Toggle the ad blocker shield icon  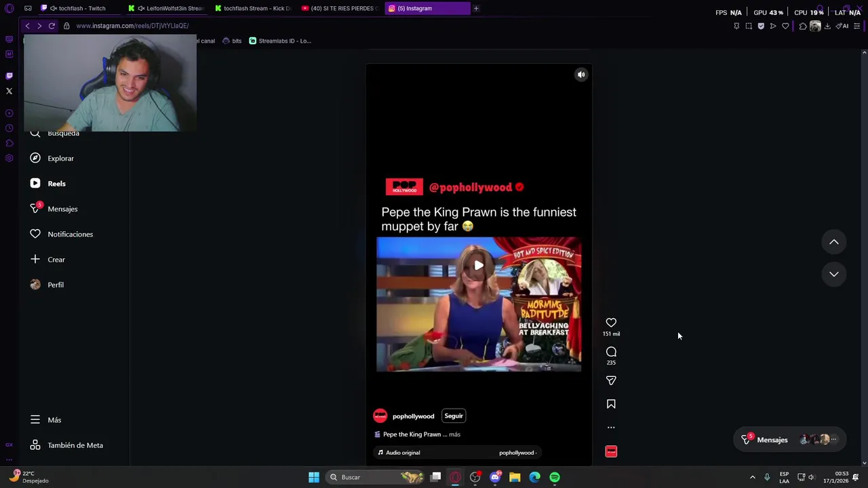click(x=761, y=26)
